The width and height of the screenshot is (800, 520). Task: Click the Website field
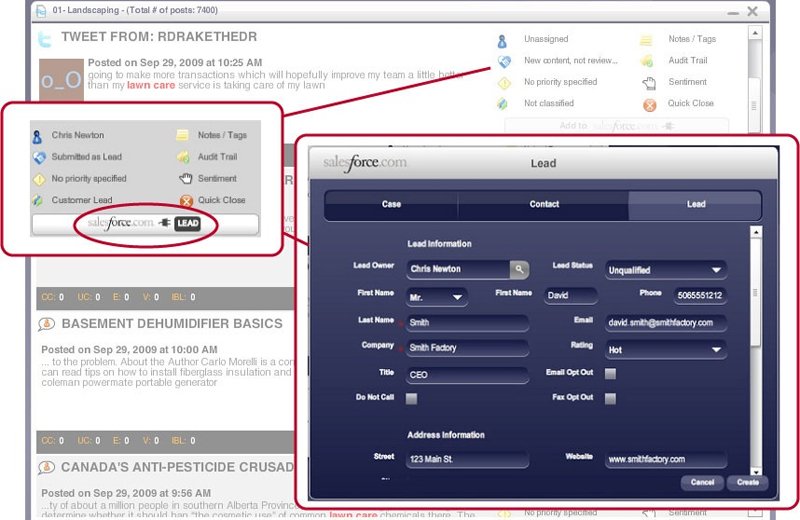(x=666, y=459)
